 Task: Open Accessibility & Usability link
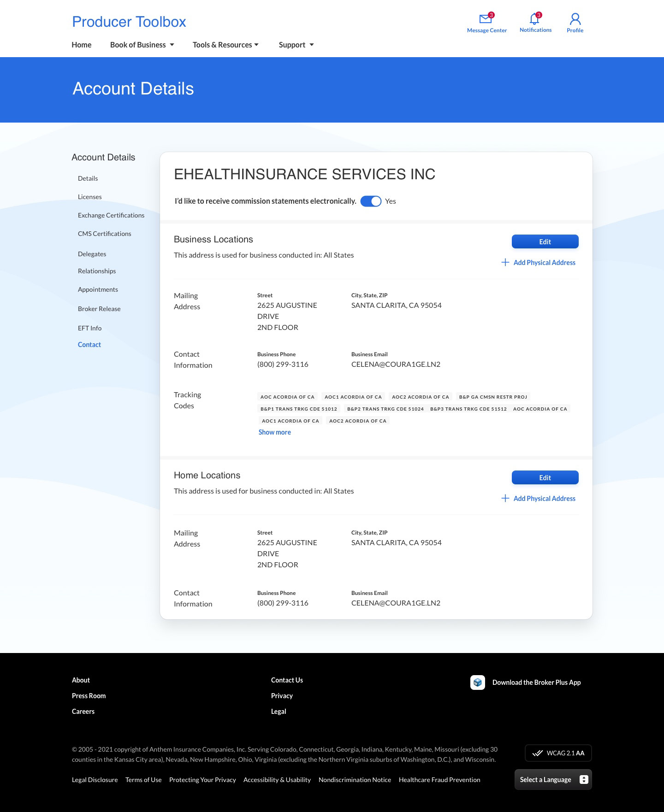click(x=277, y=780)
